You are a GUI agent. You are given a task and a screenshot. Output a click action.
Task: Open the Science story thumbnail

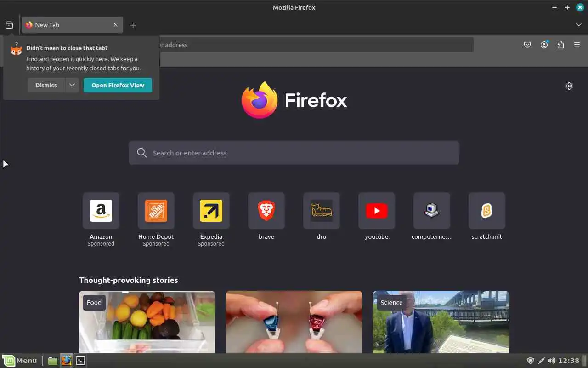tap(441, 322)
